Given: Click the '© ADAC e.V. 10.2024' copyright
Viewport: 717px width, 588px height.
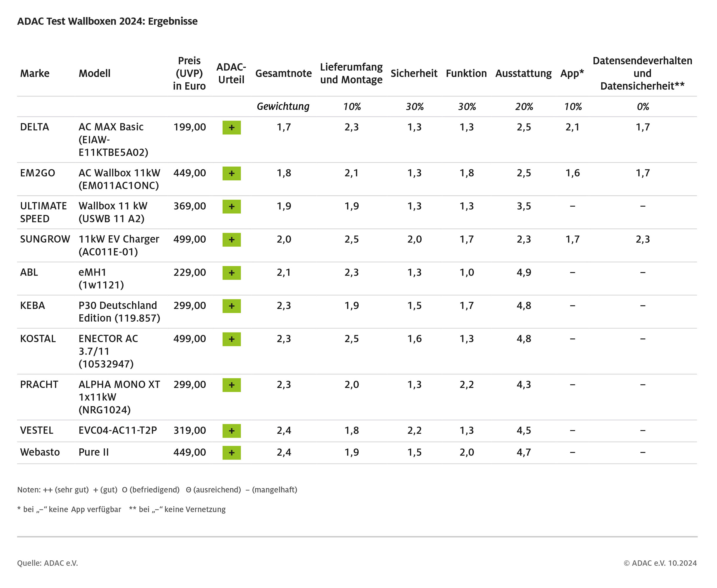Looking at the screenshot, I should [660, 563].
